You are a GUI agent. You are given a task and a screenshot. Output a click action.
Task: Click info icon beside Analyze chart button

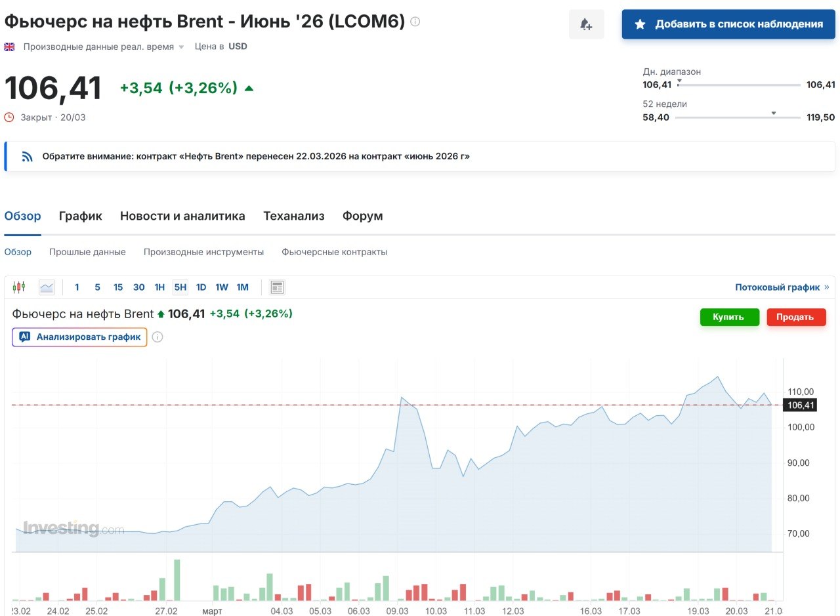157,337
